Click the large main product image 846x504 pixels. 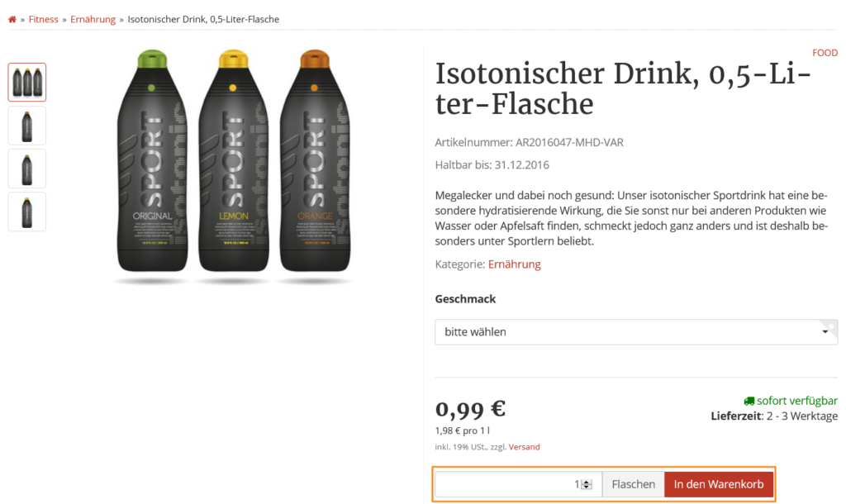coord(234,165)
